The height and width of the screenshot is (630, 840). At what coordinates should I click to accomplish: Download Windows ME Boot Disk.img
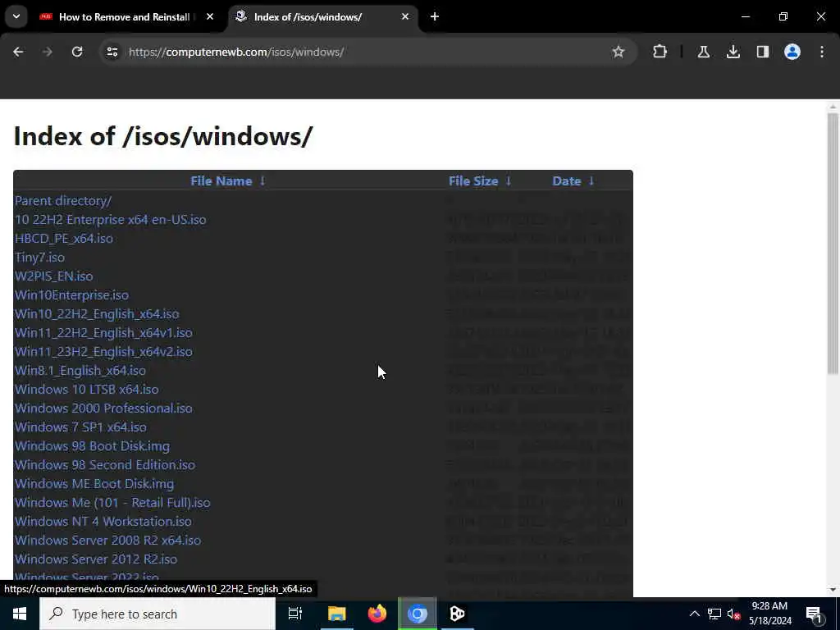point(94,484)
